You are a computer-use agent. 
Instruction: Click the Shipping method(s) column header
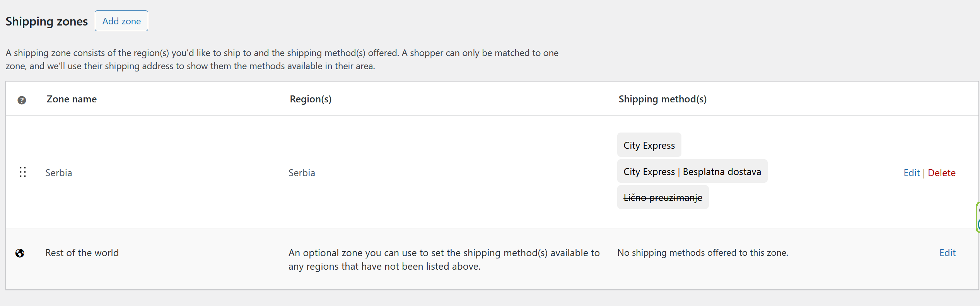click(662, 99)
